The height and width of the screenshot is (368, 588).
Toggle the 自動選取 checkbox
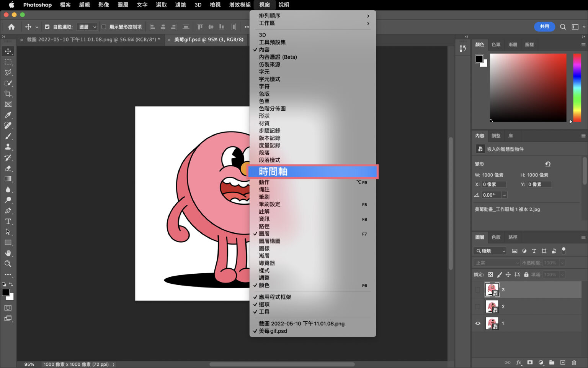click(x=47, y=27)
